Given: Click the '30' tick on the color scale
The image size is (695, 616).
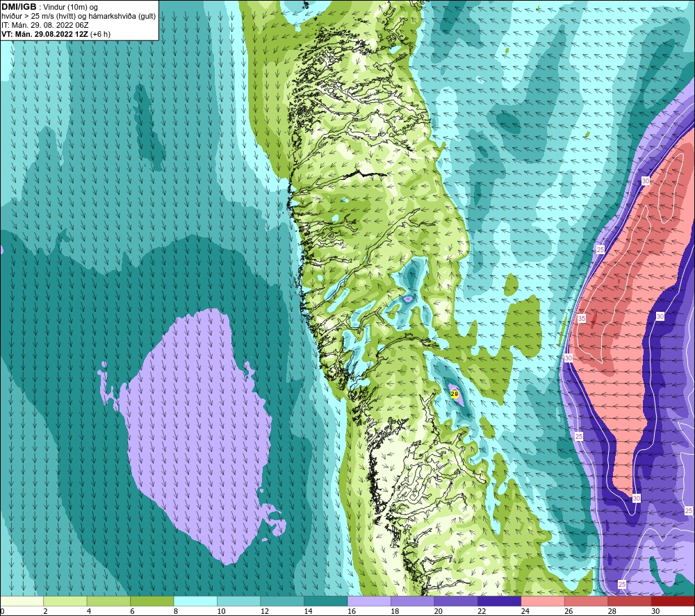Looking at the screenshot, I should 655,611.
